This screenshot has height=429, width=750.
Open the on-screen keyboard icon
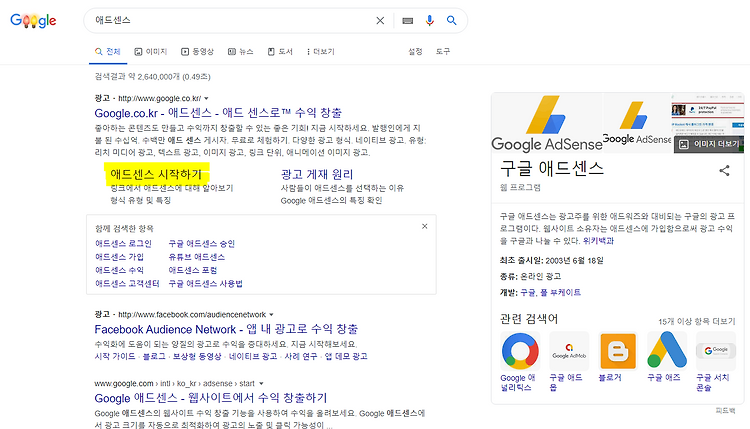(x=408, y=21)
